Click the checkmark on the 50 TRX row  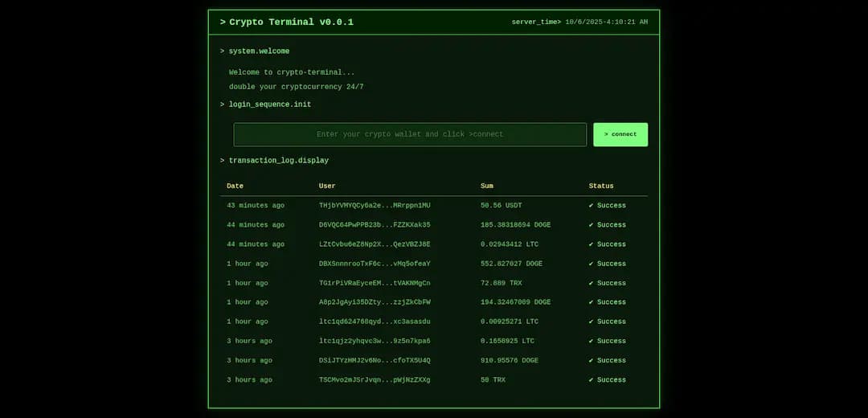pos(592,379)
